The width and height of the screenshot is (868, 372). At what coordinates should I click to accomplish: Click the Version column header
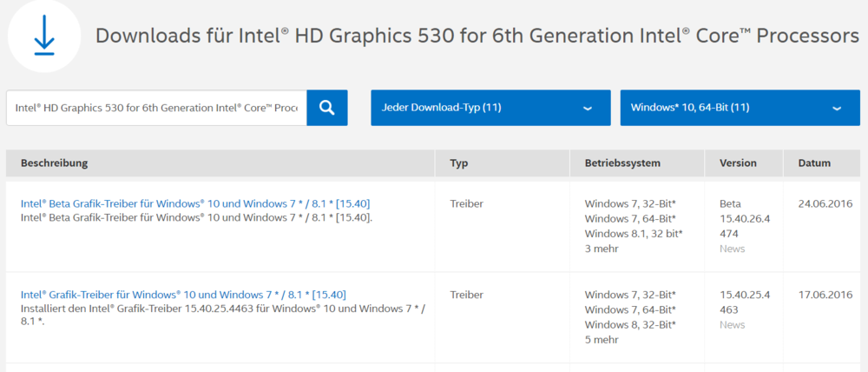tap(738, 163)
